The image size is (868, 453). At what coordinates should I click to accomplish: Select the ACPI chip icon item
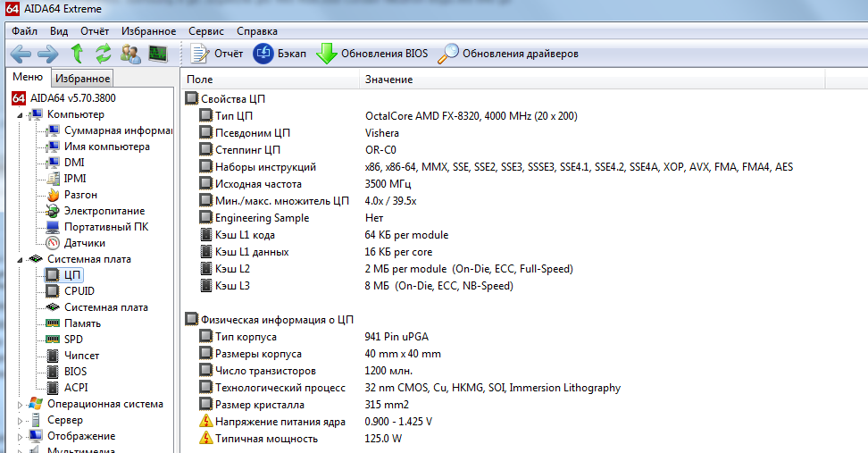53,388
